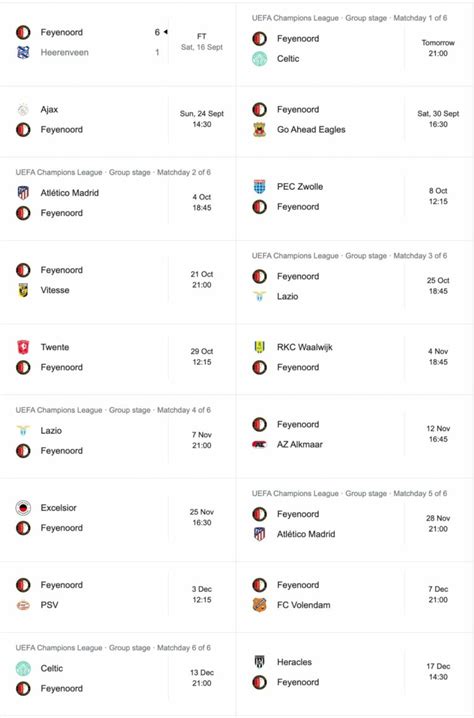This screenshot has width=474, height=718.
Task: Click the Lazio team name on Matchday 4
Action: coord(51,430)
